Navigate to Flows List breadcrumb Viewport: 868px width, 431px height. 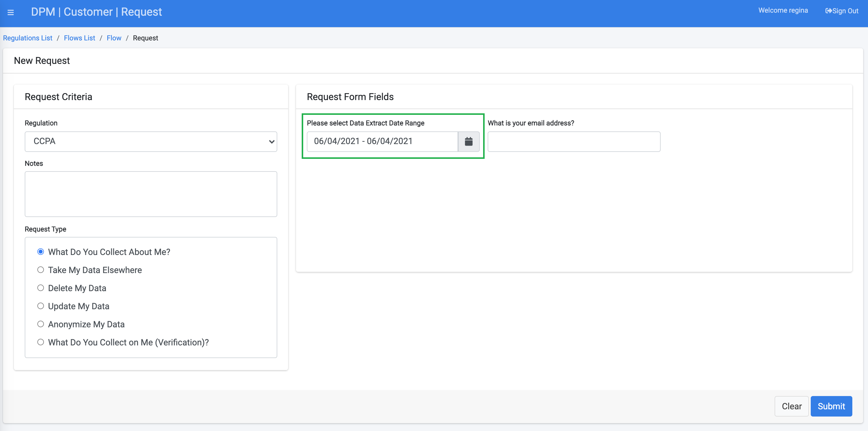pos(80,38)
